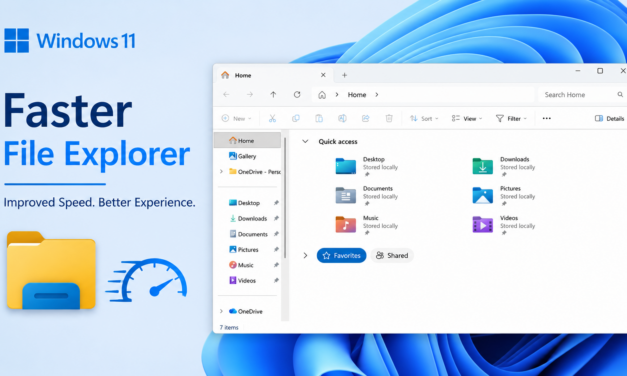Select Home in the navigation pane
This screenshot has width=627, height=376.
[248, 140]
